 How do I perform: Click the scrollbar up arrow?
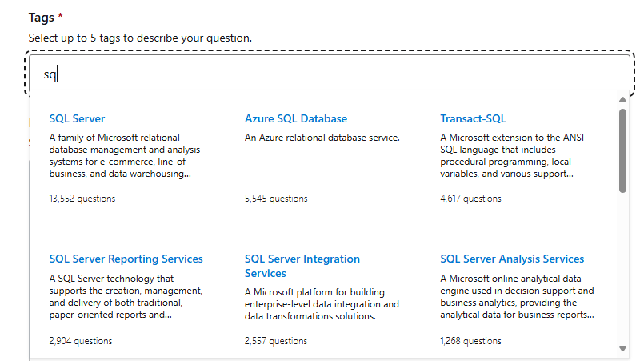pos(622,100)
